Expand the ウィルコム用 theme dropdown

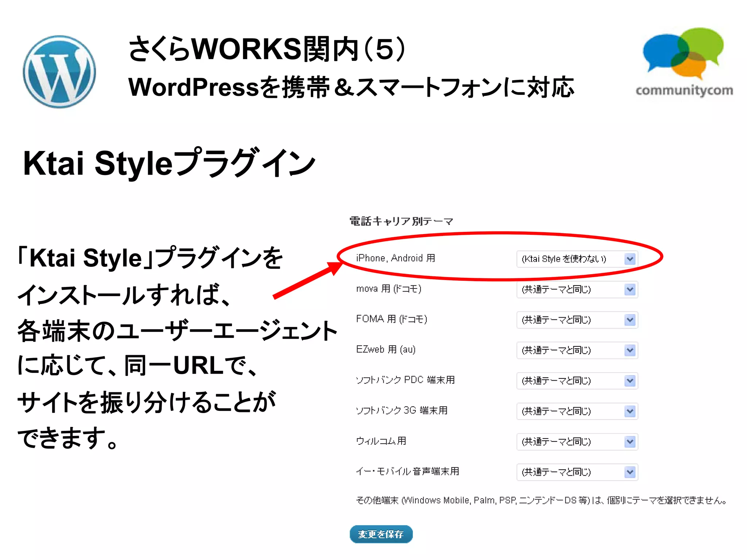coord(577,442)
